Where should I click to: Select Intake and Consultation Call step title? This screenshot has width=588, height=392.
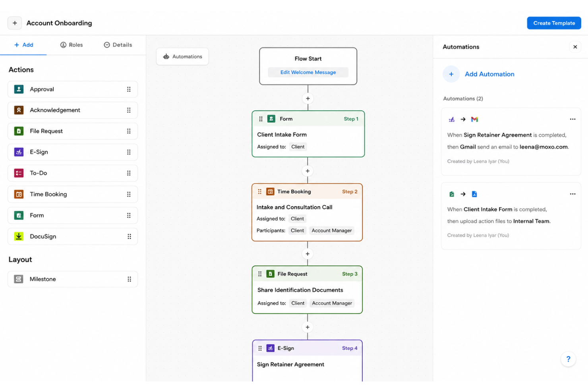pyautogui.click(x=294, y=207)
